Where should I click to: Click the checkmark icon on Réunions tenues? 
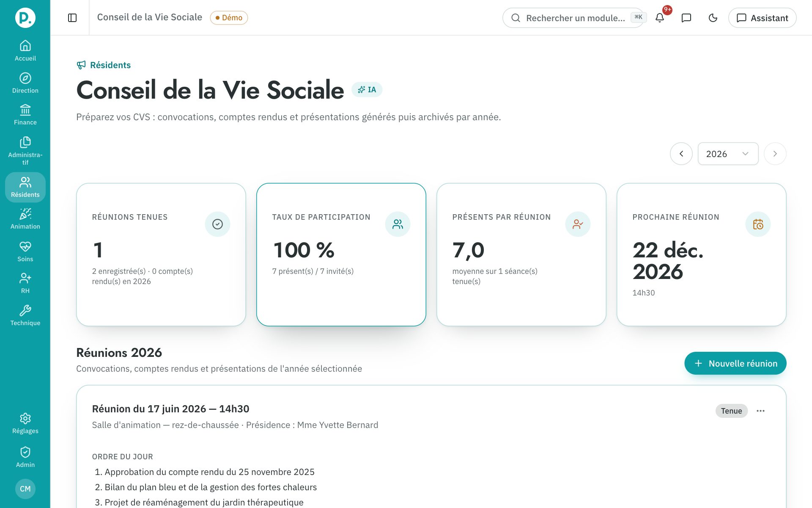(217, 224)
